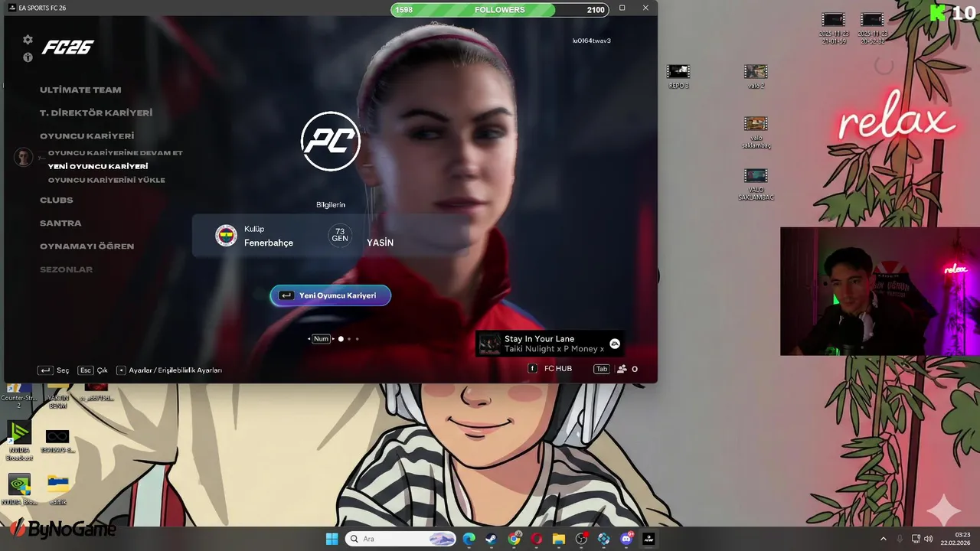Expand hidden system tray icons
980x551 pixels.
pyautogui.click(x=883, y=539)
